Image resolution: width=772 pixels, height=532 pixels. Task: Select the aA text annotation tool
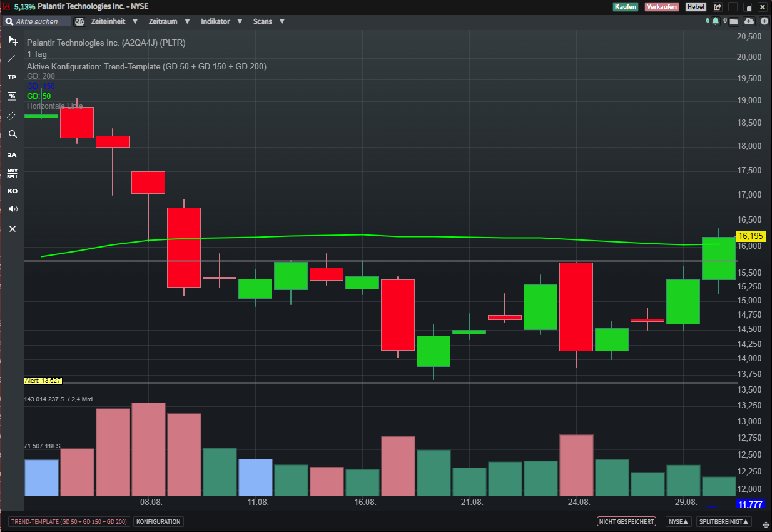(x=12, y=154)
